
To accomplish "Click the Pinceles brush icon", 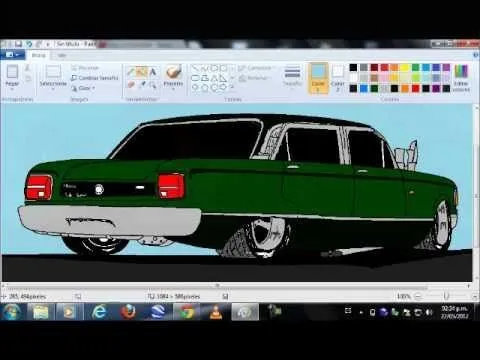I will (x=173, y=72).
